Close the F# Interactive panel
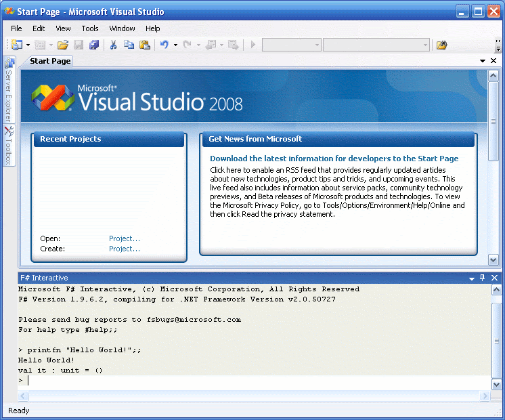The height and width of the screenshot is (420, 505). tap(494, 278)
